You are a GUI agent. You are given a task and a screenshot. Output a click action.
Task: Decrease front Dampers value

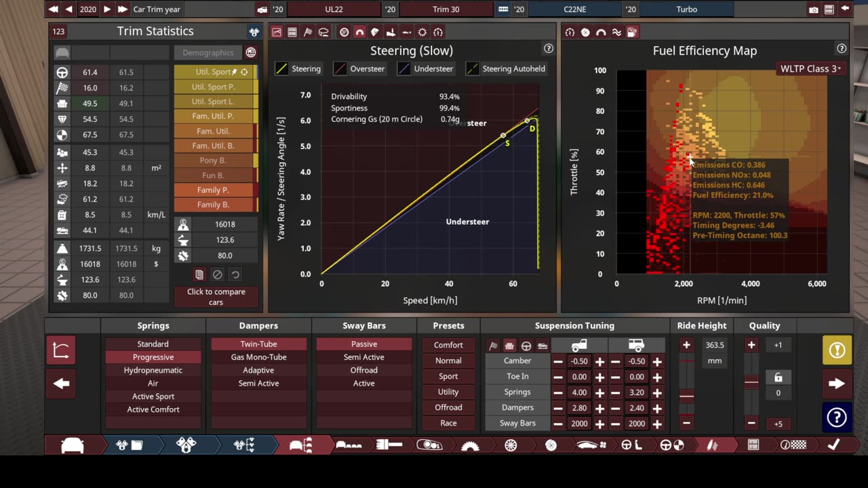click(557, 408)
